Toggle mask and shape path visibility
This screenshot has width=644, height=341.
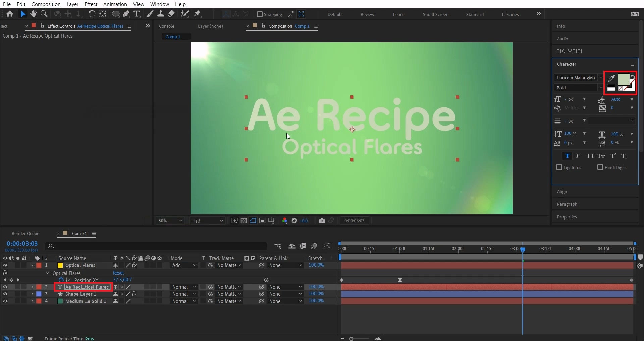[x=253, y=221]
